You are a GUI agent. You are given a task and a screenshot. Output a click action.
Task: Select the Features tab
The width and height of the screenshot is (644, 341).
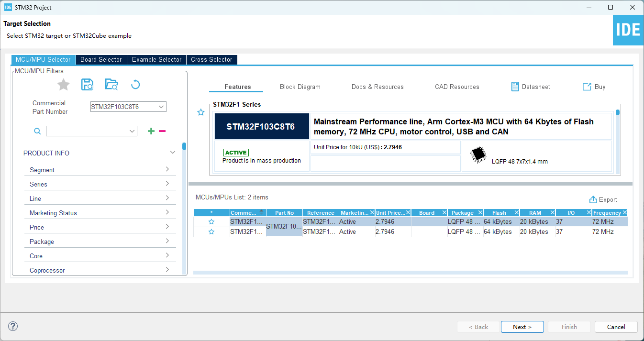coord(238,87)
